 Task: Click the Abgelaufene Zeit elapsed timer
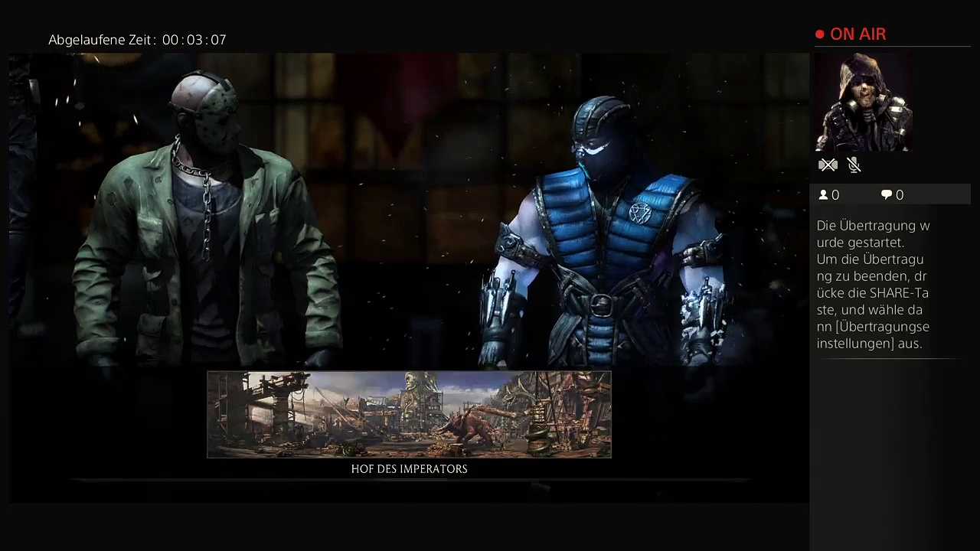tap(138, 40)
